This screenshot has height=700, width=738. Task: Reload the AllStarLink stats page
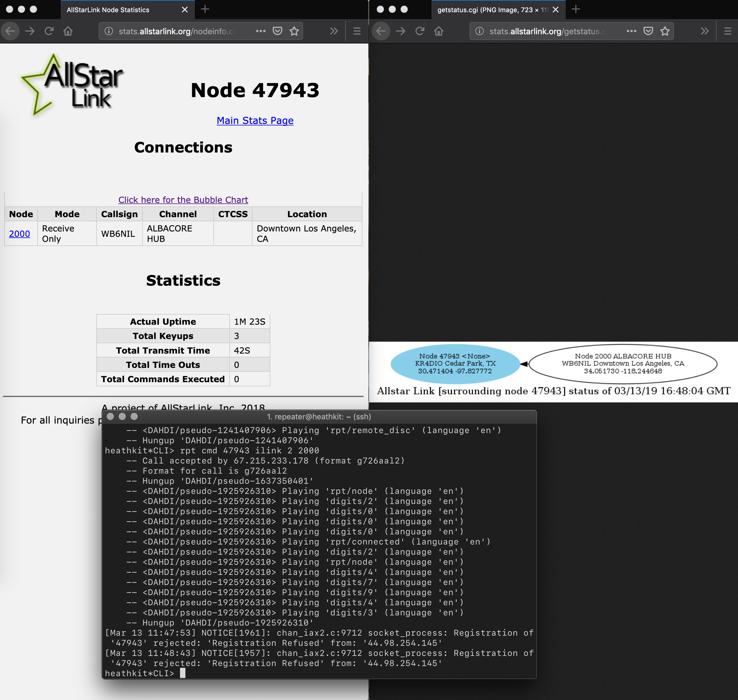(49, 31)
